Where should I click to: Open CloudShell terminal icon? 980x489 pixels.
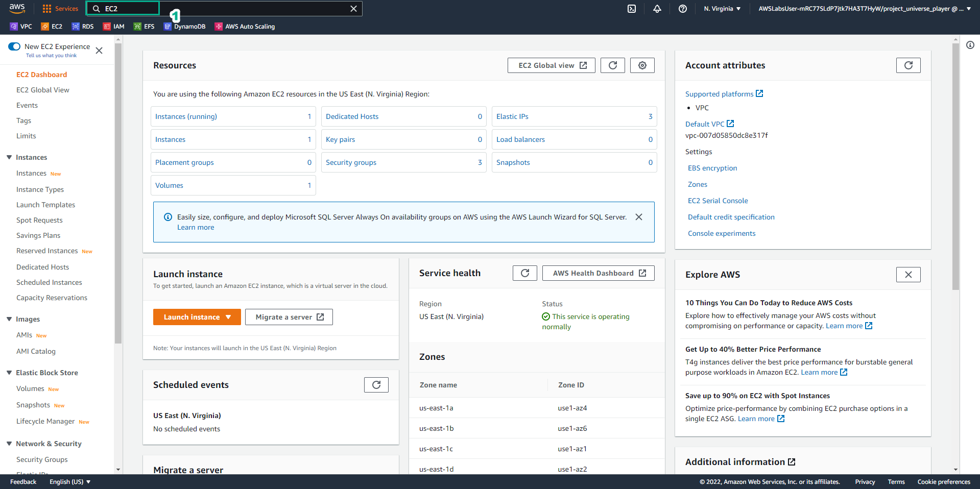[x=632, y=9]
